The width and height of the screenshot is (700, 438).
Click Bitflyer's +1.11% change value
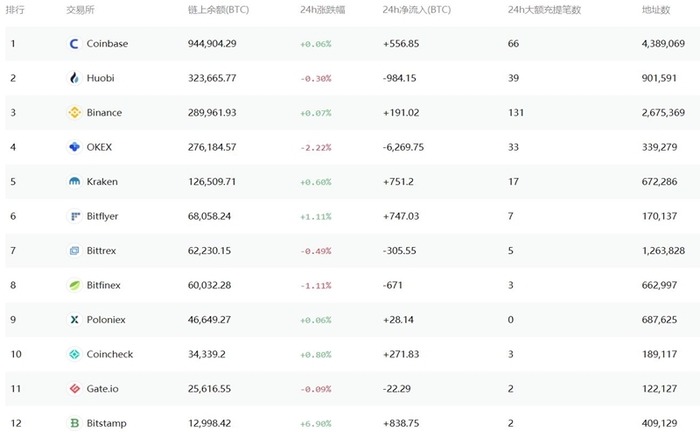[316, 217]
